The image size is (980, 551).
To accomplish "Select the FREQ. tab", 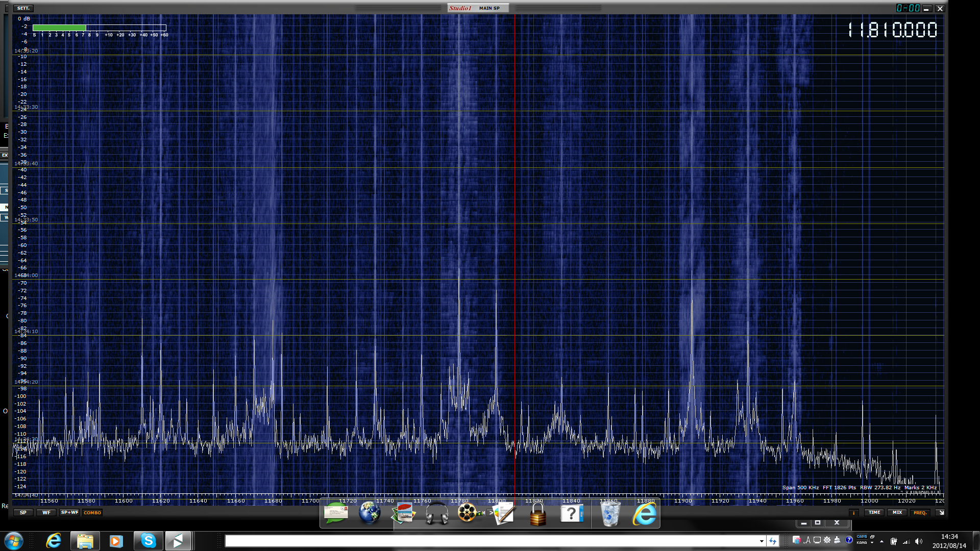I will click(920, 513).
